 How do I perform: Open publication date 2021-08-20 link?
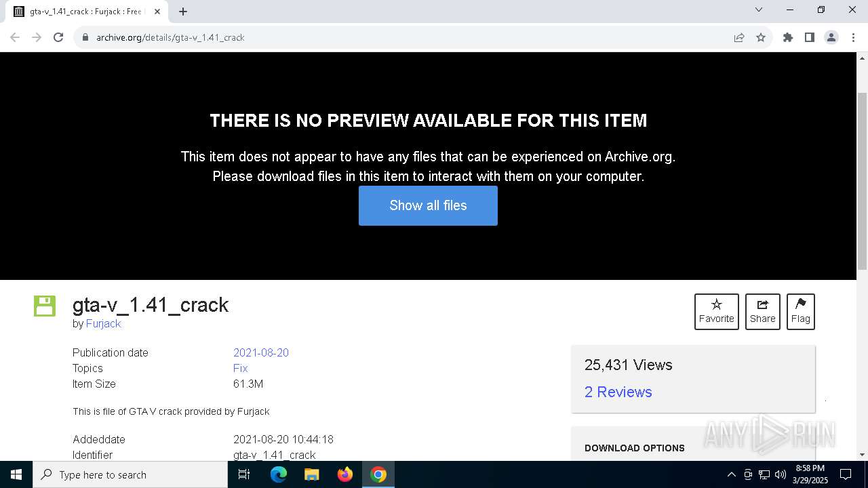pyautogui.click(x=261, y=352)
